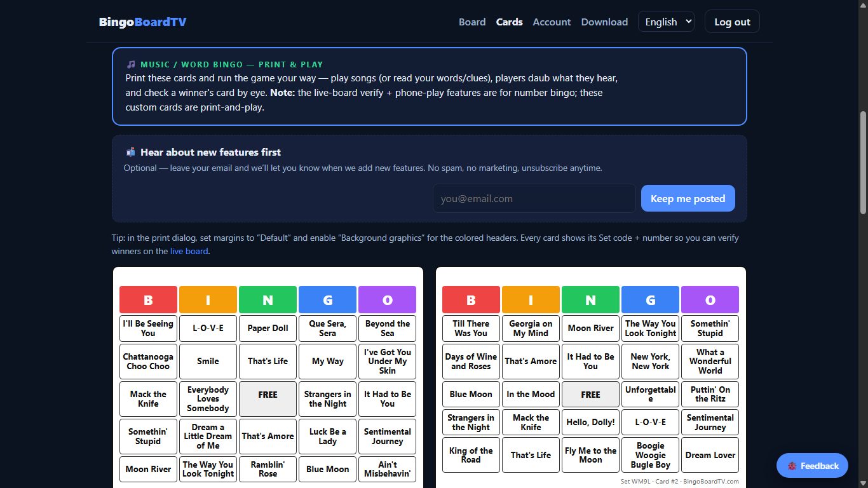Click the Que Sera, Sera cell

click(327, 329)
